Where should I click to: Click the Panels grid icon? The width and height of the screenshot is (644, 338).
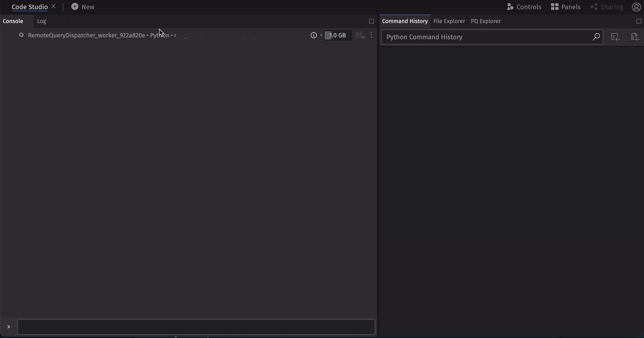(555, 7)
